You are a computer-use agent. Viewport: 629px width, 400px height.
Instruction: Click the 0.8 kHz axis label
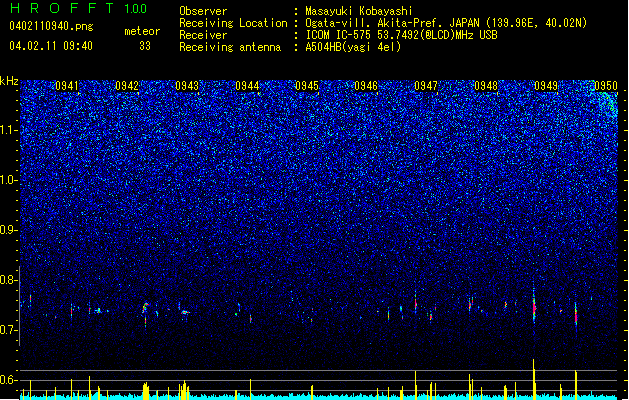pyautogui.click(x=9, y=280)
